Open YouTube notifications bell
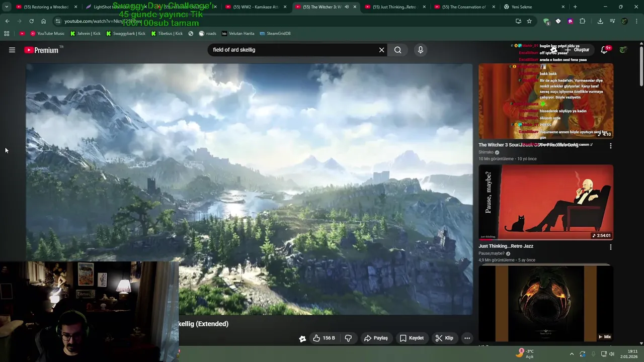 (604, 50)
